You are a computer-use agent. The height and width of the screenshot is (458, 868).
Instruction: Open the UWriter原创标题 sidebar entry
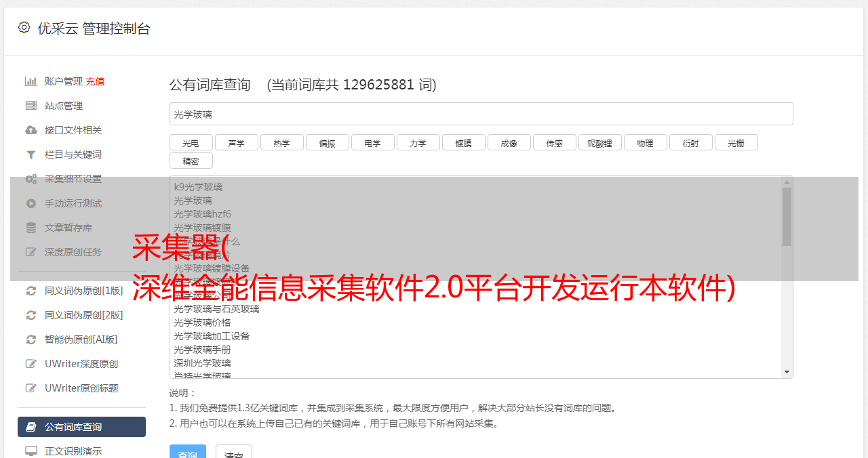click(x=81, y=388)
